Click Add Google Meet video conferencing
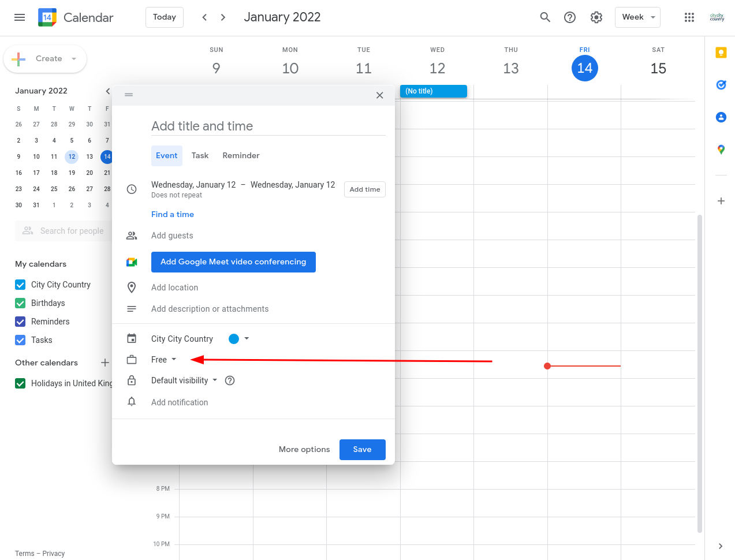Screen dimensions: 735x560 click(x=233, y=262)
